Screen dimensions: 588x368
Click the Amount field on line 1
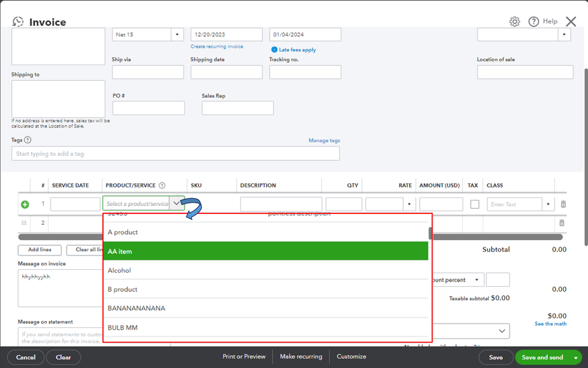click(x=441, y=204)
